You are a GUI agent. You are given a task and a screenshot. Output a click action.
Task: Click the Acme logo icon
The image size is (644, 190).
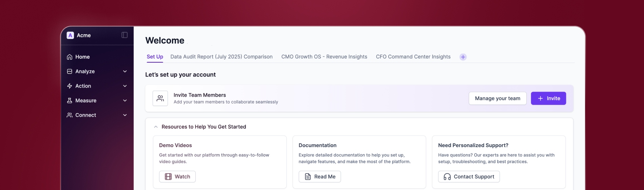pyautogui.click(x=70, y=35)
